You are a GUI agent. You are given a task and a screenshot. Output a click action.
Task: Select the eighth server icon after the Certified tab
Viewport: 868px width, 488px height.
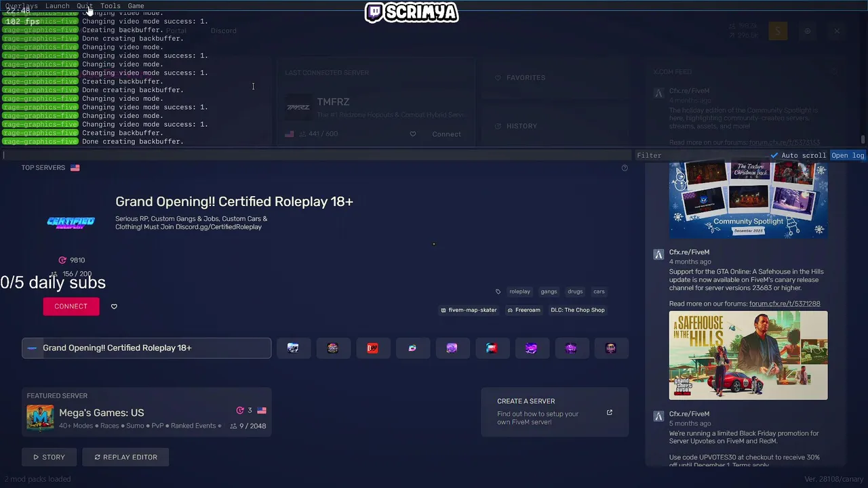(x=571, y=348)
